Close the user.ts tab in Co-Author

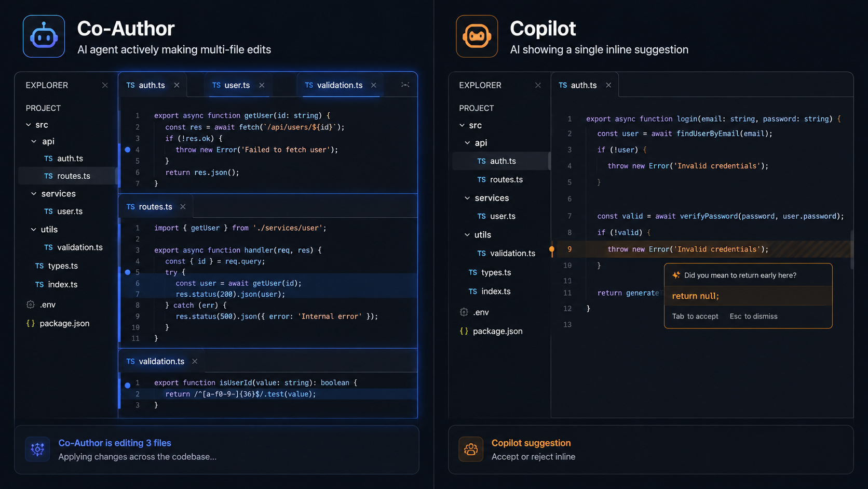(x=262, y=85)
